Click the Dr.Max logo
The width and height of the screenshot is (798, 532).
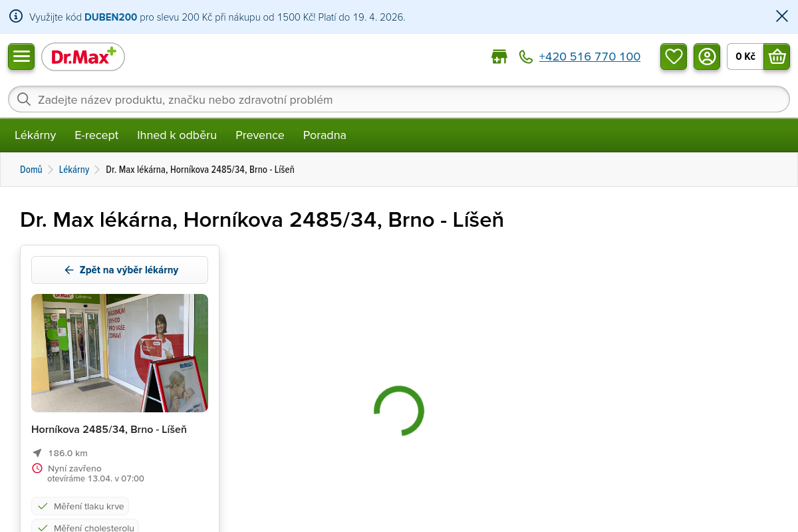[83, 57]
